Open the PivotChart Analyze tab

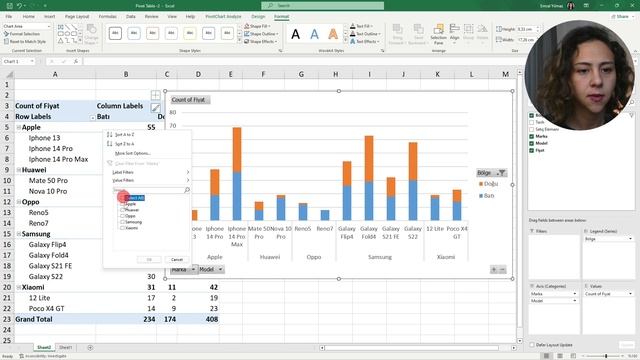(x=223, y=16)
